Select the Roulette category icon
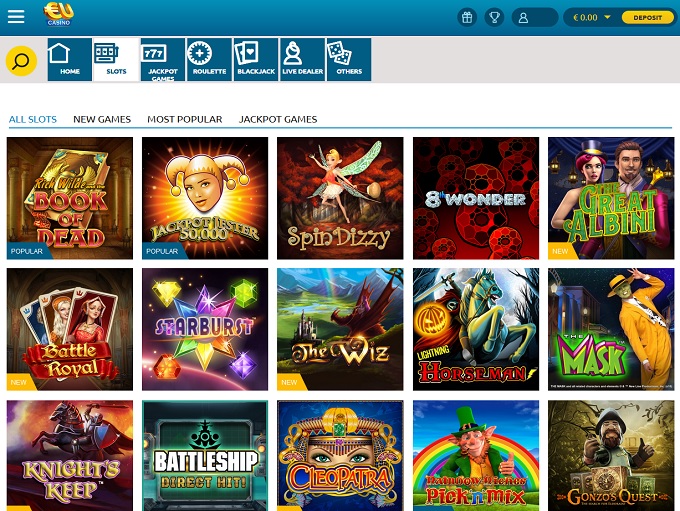 pos(208,59)
